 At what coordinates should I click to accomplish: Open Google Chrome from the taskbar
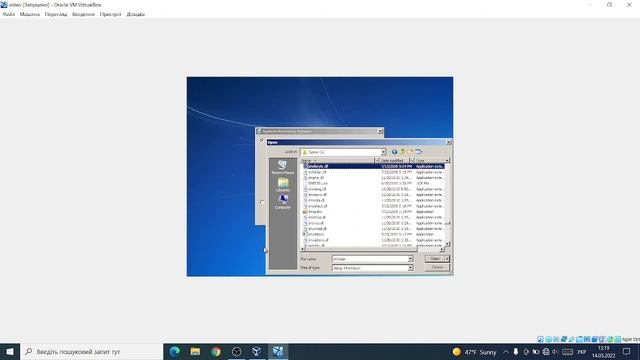[216, 352]
